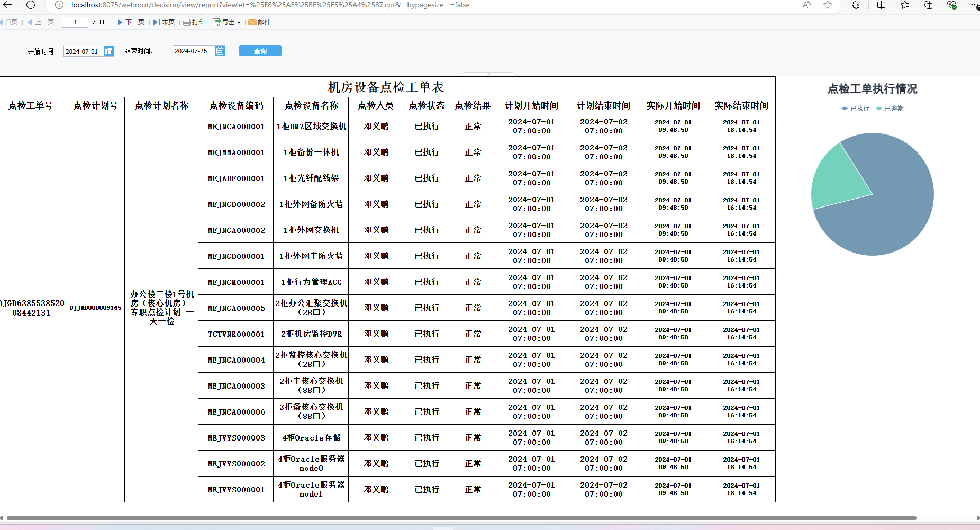View site information icon in address bar
980x530 pixels.
[59, 5]
